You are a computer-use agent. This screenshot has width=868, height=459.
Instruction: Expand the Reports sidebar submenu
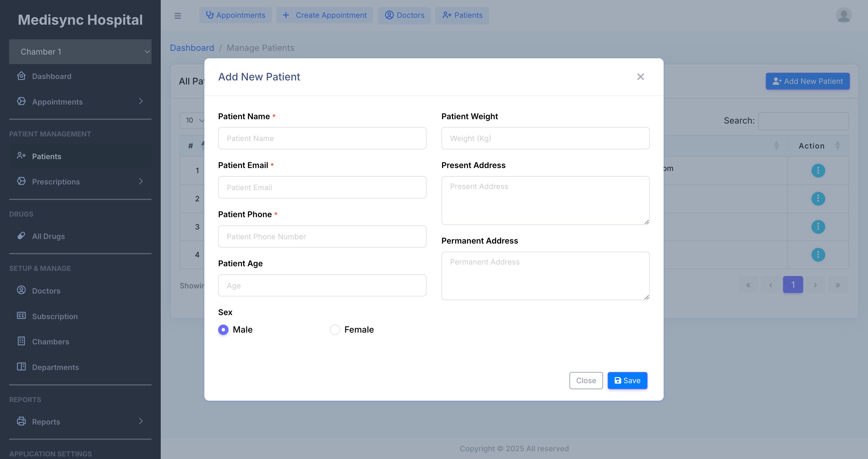[x=141, y=421]
